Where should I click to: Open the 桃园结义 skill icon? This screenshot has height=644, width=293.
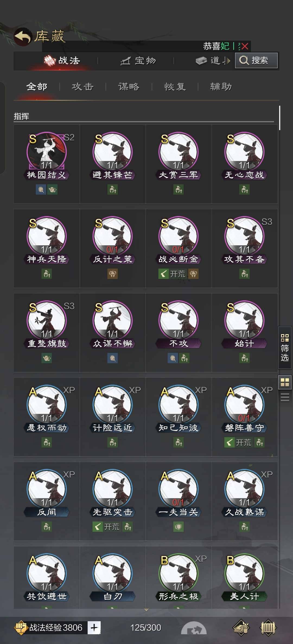click(x=47, y=151)
